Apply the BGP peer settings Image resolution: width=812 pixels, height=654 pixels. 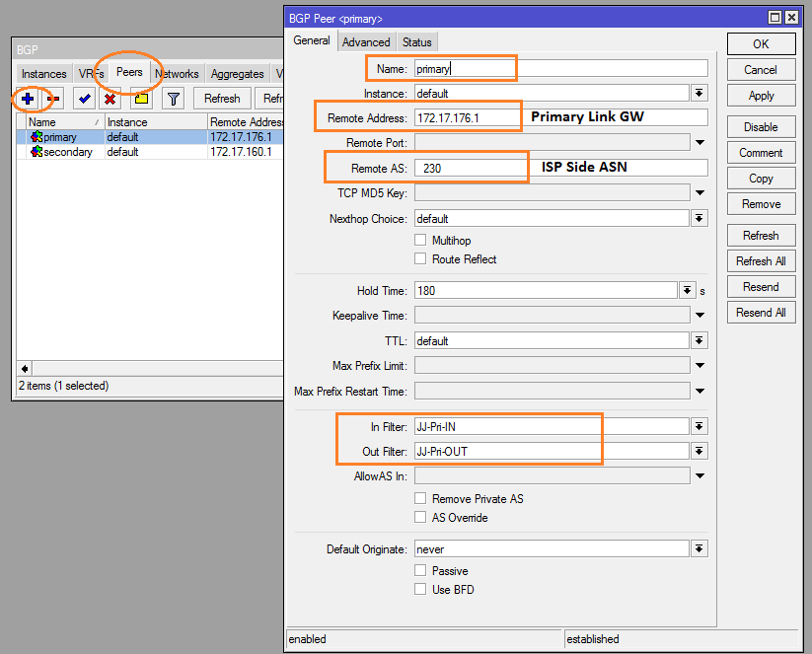click(761, 95)
